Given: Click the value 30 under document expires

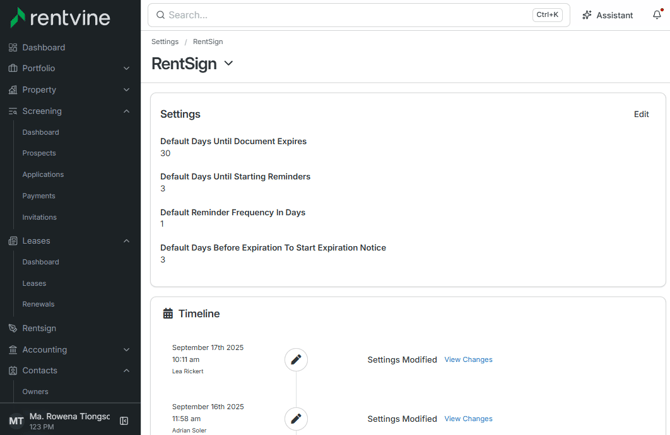Looking at the screenshot, I should coord(165,153).
